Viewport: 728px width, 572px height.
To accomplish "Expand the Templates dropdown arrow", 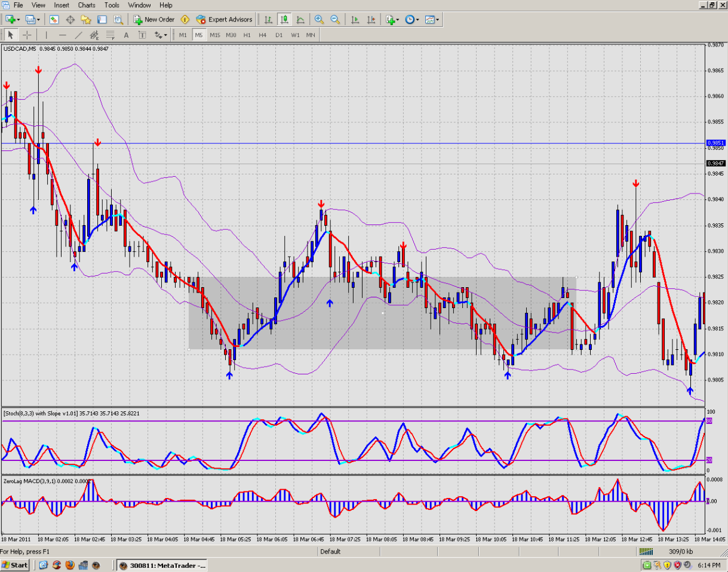I will (x=438, y=20).
